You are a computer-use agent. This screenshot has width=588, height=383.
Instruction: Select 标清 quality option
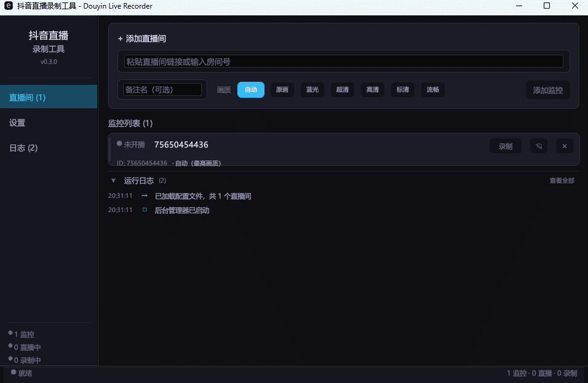point(403,90)
